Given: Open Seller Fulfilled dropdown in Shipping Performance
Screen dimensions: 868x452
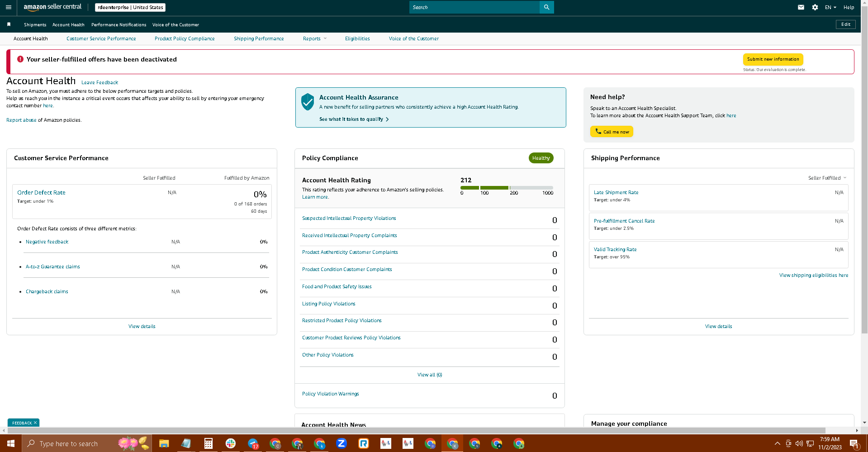Looking at the screenshot, I should [x=827, y=178].
